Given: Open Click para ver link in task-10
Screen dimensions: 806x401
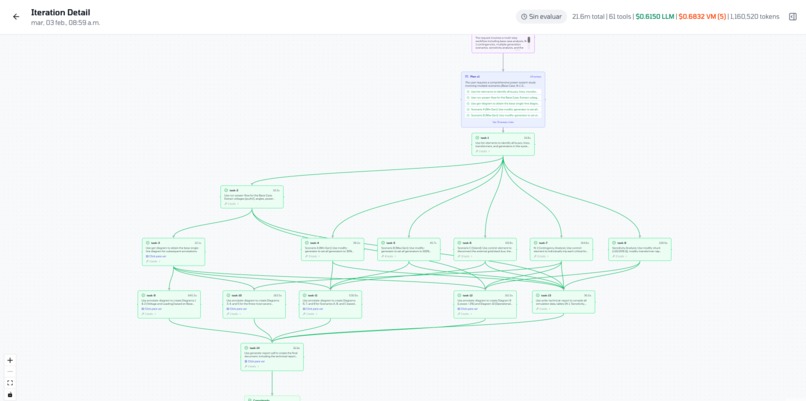Looking at the screenshot, I should (236, 308).
